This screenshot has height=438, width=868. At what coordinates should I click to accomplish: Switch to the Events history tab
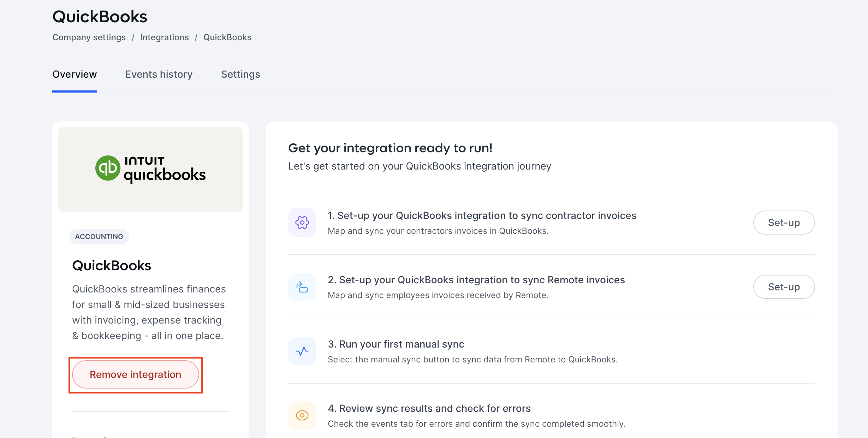(x=159, y=74)
